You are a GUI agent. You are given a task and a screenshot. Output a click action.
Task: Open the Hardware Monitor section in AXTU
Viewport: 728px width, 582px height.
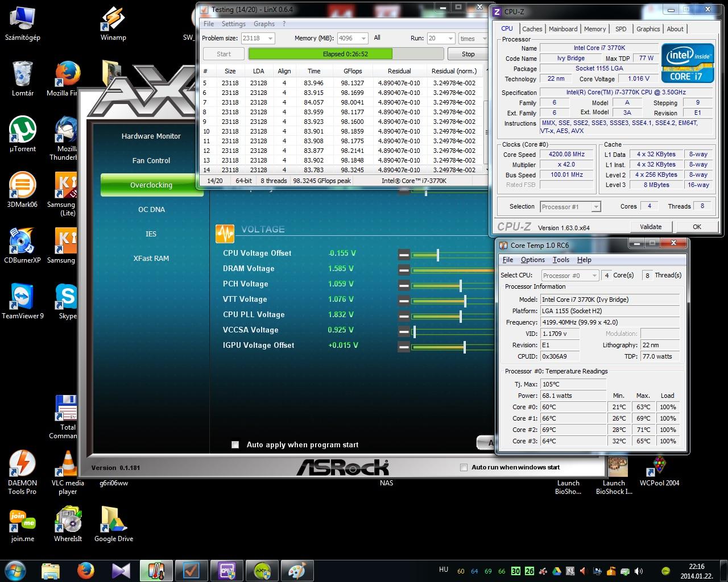click(151, 136)
